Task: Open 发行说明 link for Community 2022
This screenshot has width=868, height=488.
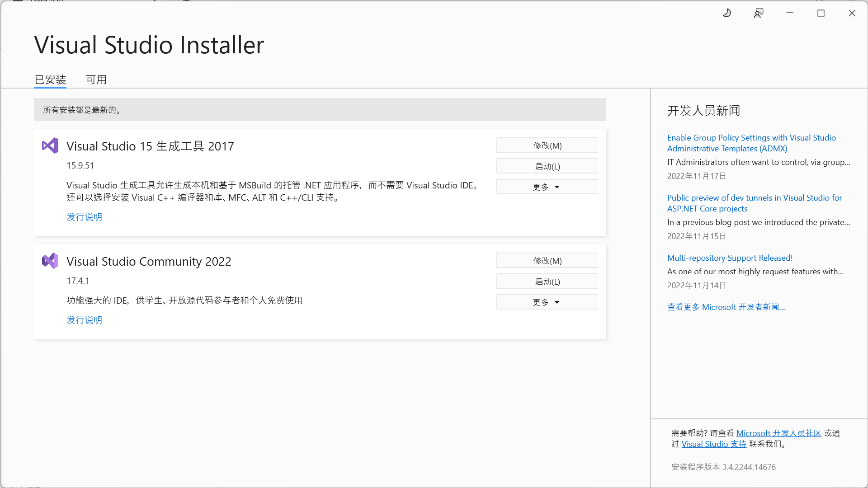Action: pyautogui.click(x=85, y=320)
